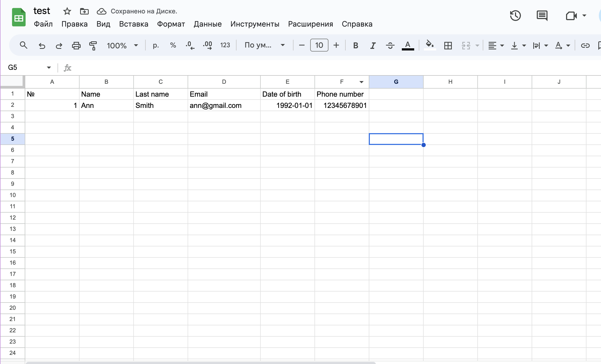This screenshot has height=364, width=601.
Task: Select the paint format roller tool
Action: [x=93, y=46]
